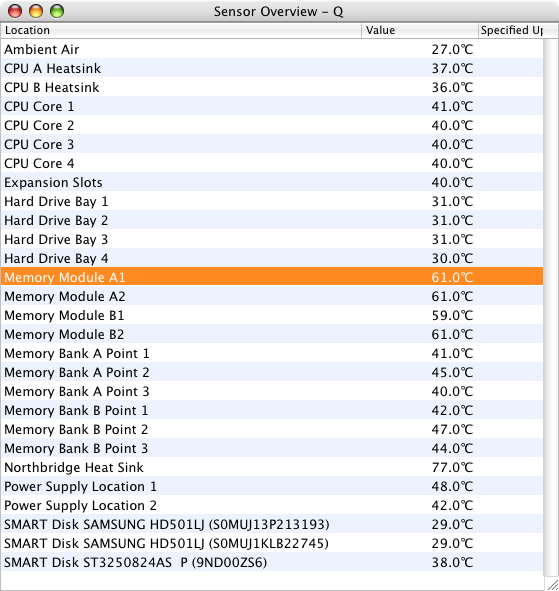Click the 27.0℃ Ambient Air value
This screenshot has height=591, width=559.
[x=452, y=49]
